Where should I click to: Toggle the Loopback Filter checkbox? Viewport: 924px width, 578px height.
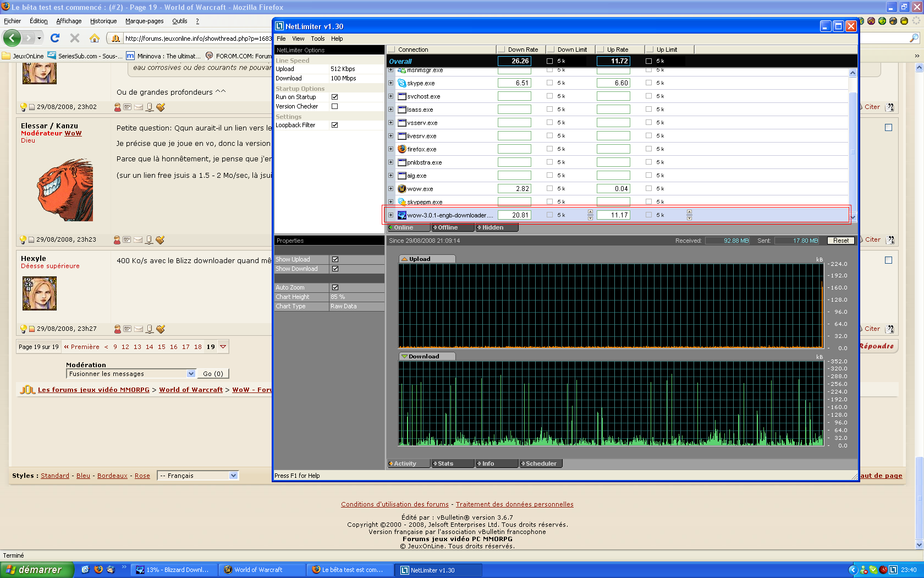(334, 125)
